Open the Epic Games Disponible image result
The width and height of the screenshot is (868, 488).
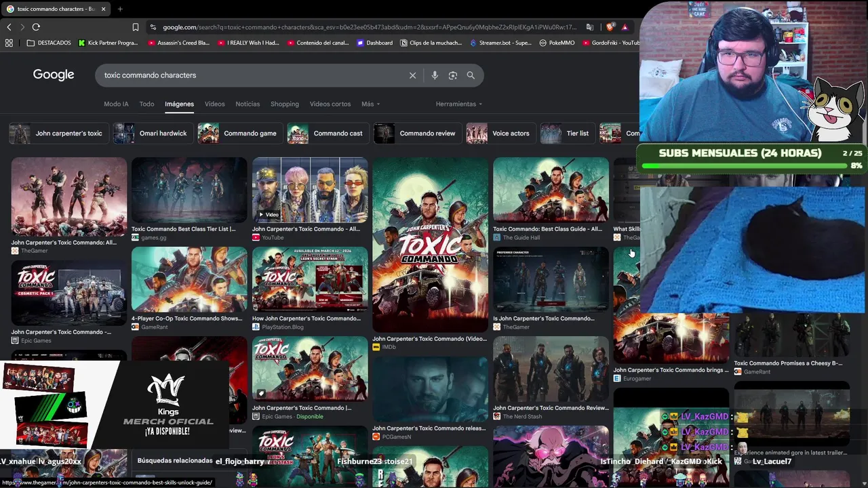310,369
